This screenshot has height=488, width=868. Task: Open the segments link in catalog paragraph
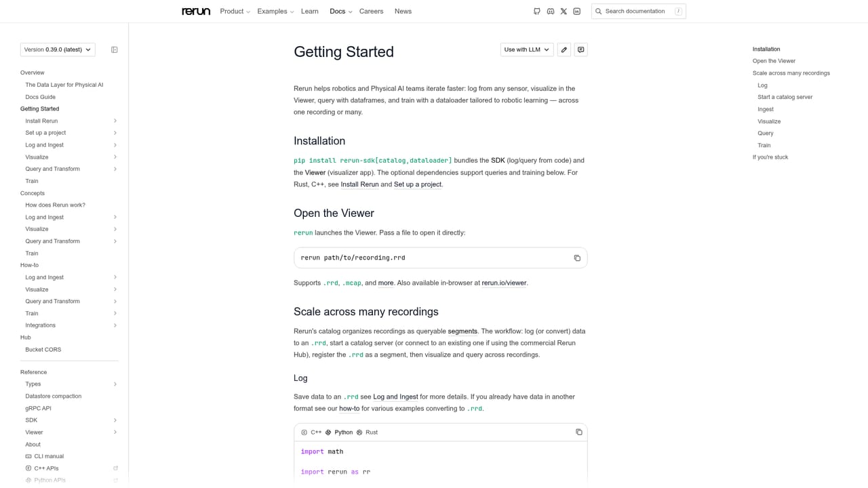462,331
